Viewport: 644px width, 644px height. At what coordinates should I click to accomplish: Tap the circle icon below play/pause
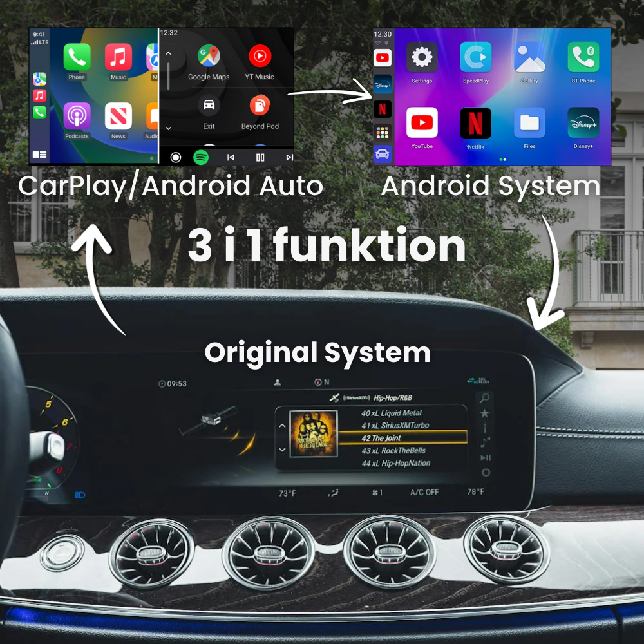(486, 473)
